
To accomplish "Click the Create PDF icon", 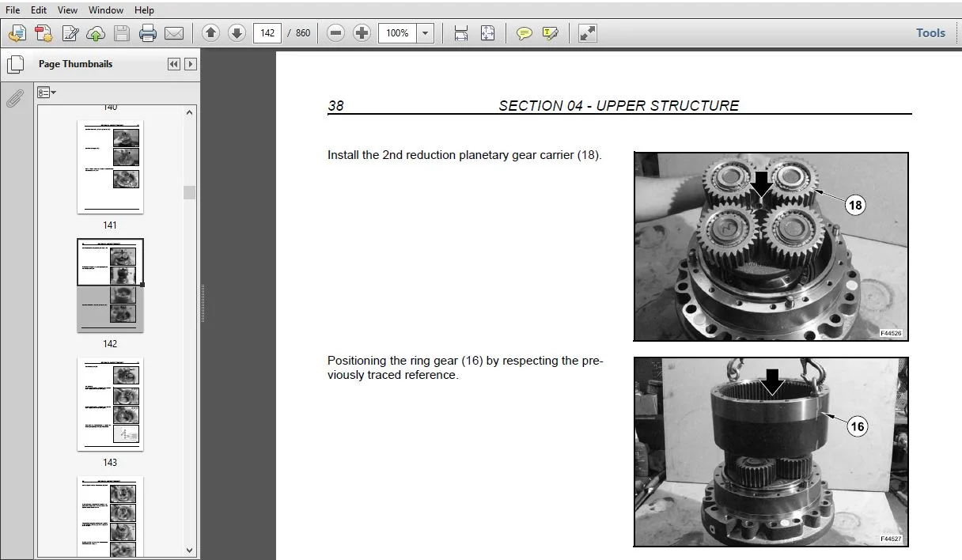I will pos(44,33).
